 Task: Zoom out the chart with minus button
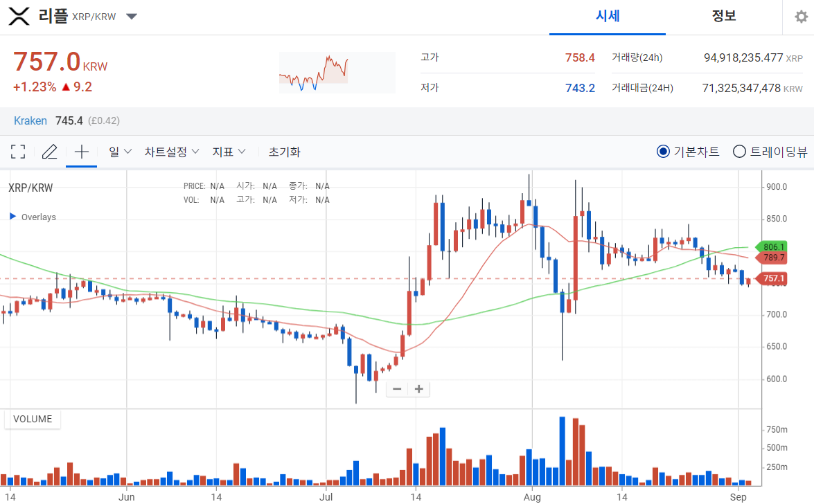(x=397, y=389)
